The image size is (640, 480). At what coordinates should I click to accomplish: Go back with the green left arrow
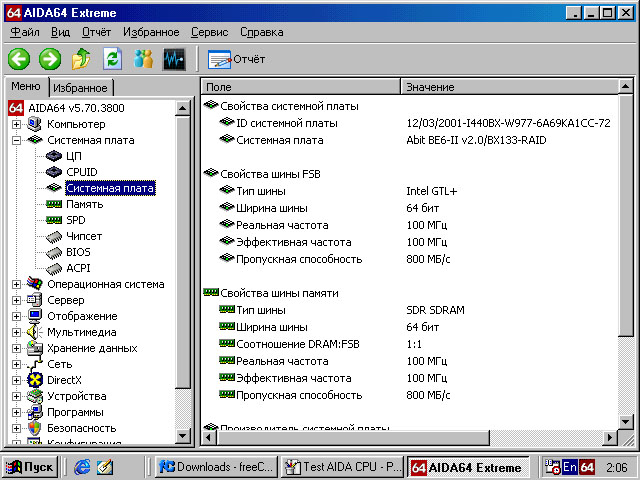point(19,59)
